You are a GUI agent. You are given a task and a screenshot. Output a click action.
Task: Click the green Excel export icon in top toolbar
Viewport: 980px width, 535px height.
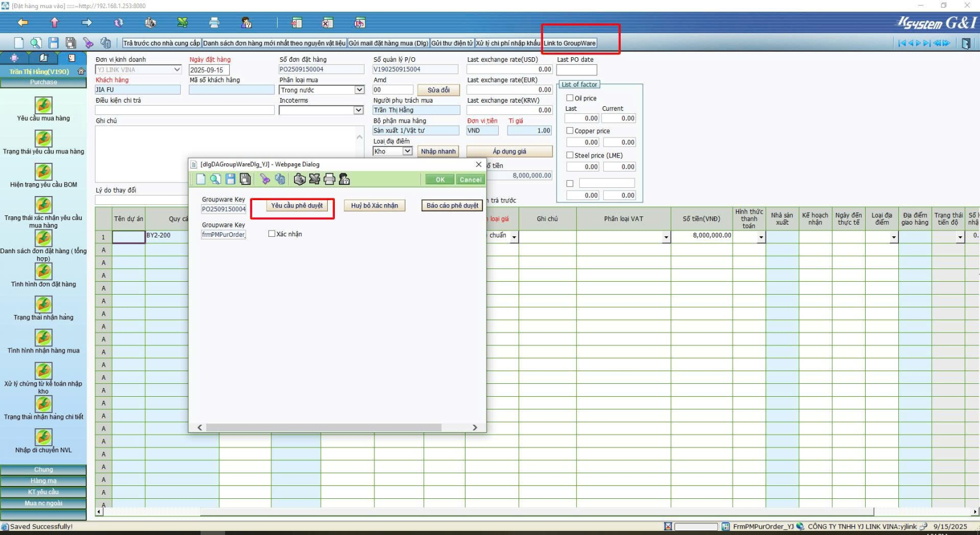tap(183, 23)
